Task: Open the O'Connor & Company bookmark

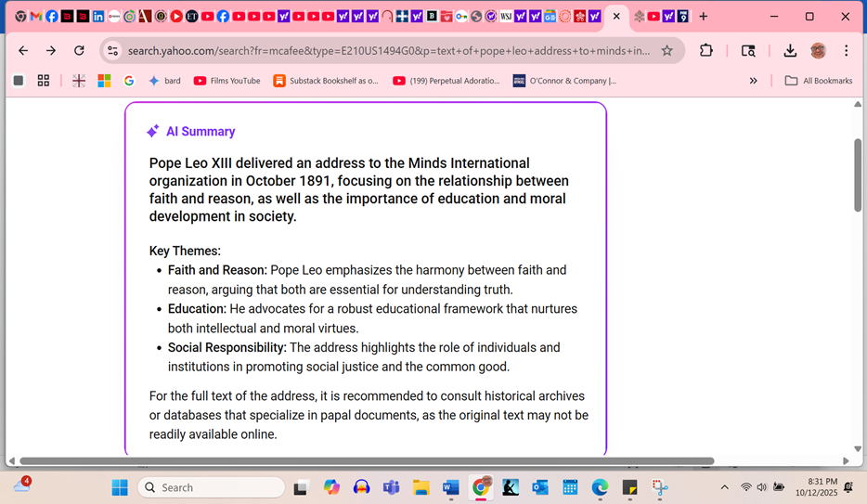Action: tap(564, 81)
